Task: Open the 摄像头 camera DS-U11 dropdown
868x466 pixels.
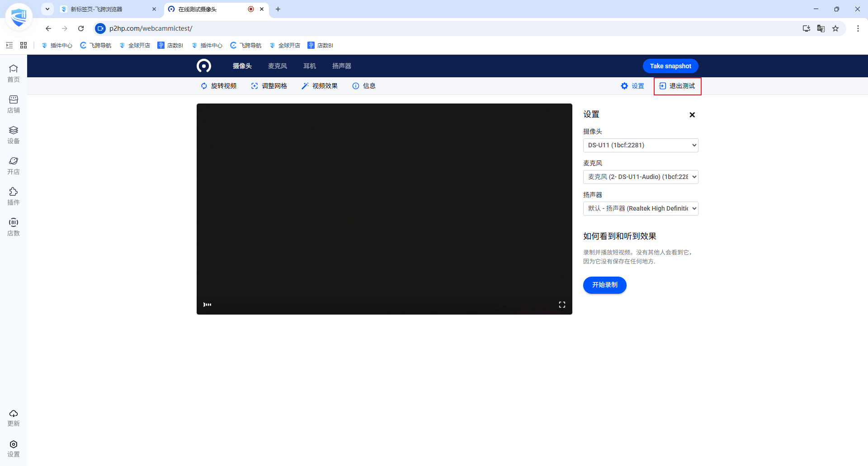Action: pyautogui.click(x=641, y=145)
